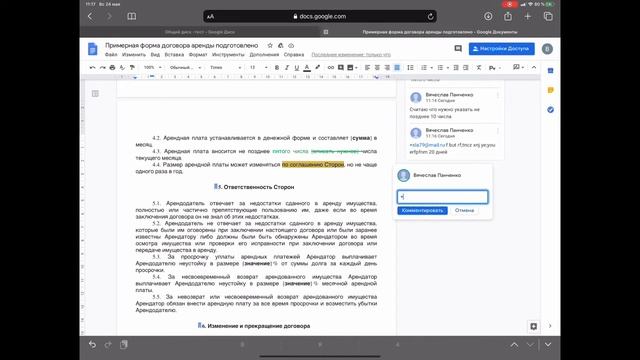640x360 pixels.
Task: Set alignment to right
Action: tap(387, 67)
